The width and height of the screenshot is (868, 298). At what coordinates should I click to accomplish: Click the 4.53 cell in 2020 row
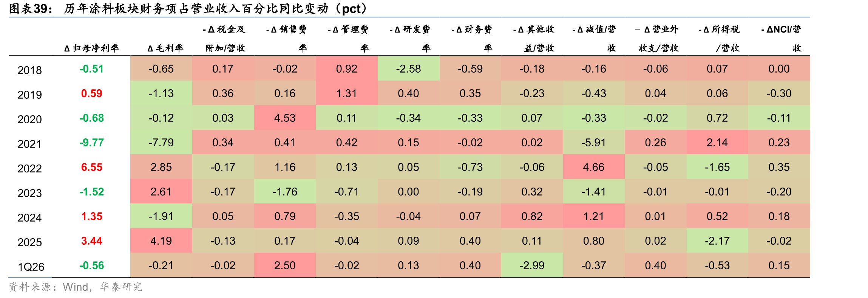click(x=285, y=118)
